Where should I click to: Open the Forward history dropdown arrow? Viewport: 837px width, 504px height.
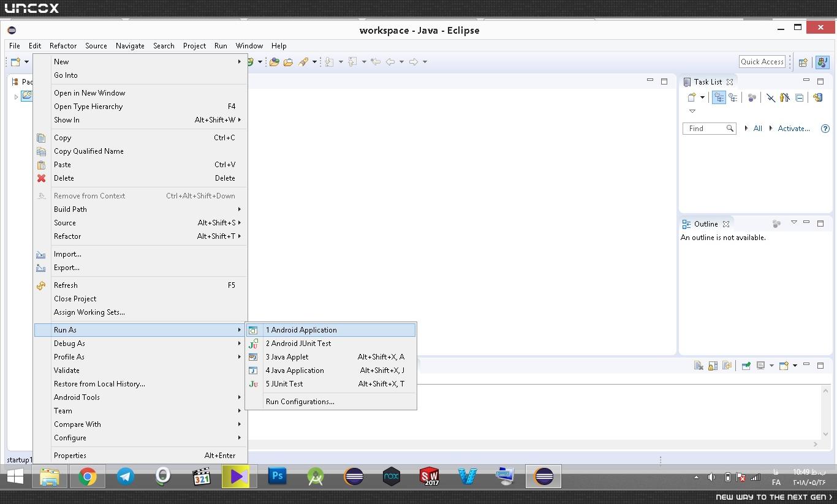coord(425,62)
